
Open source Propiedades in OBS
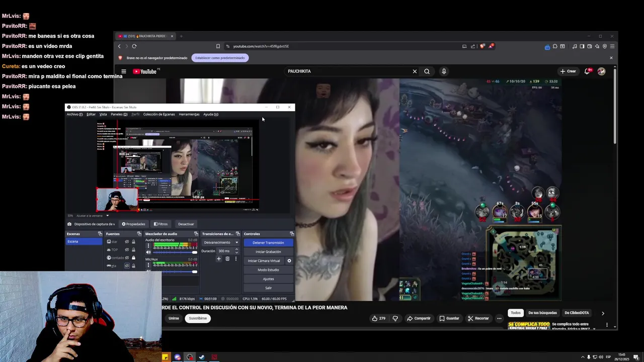[x=133, y=224]
